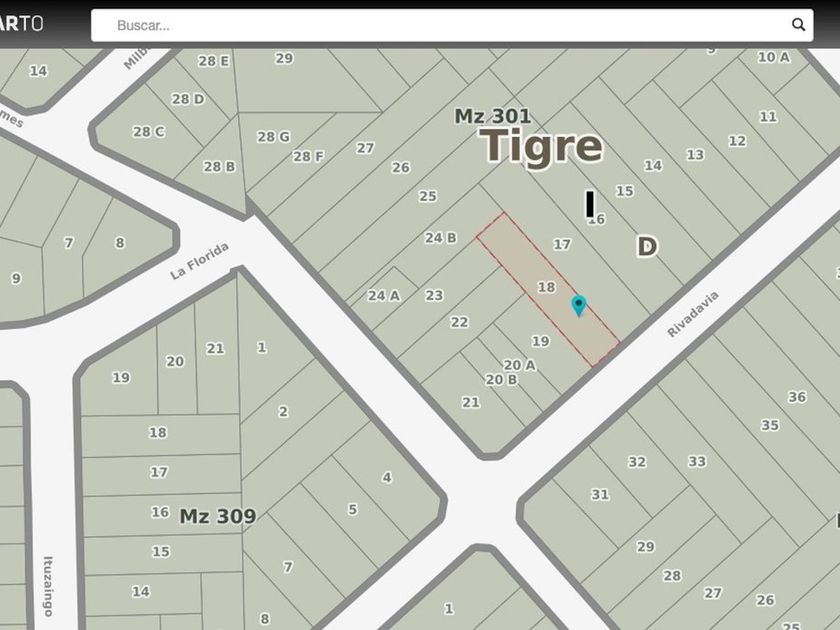Select parcel 28 G
The height and width of the screenshot is (630, 840).
click(273, 137)
